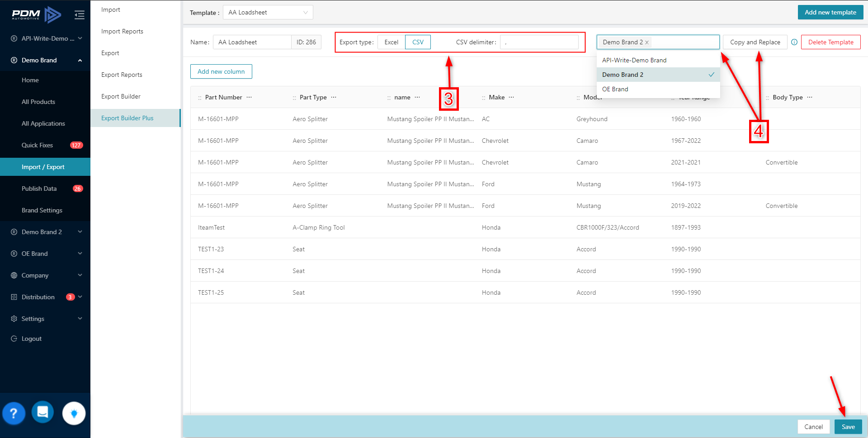Click the 127 badge on Quick Fixes

76,145
